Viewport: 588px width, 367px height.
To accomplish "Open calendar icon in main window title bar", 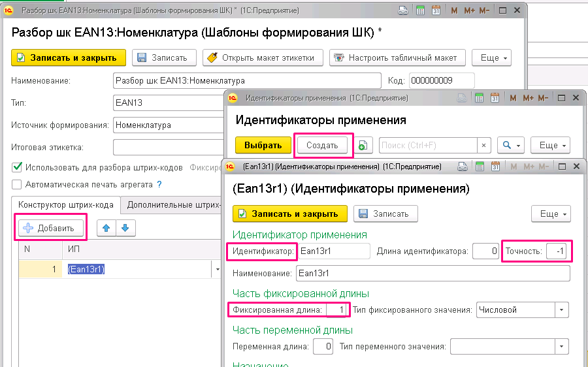I will tap(436, 10).
